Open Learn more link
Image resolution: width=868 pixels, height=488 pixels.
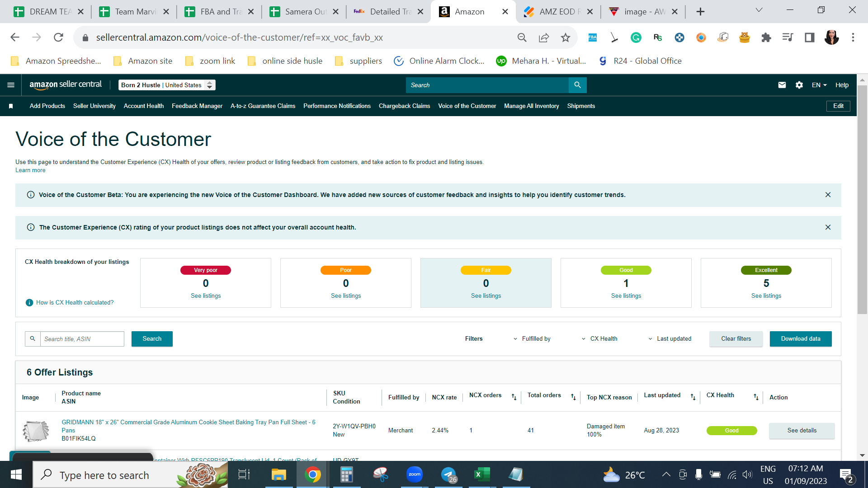tap(30, 170)
